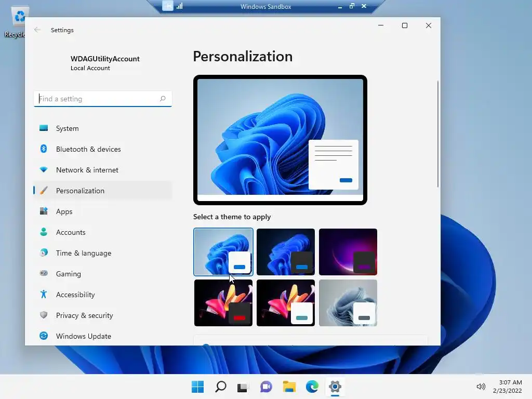
Task: Apply the flower theme with teal accent
Action: (286, 303)
